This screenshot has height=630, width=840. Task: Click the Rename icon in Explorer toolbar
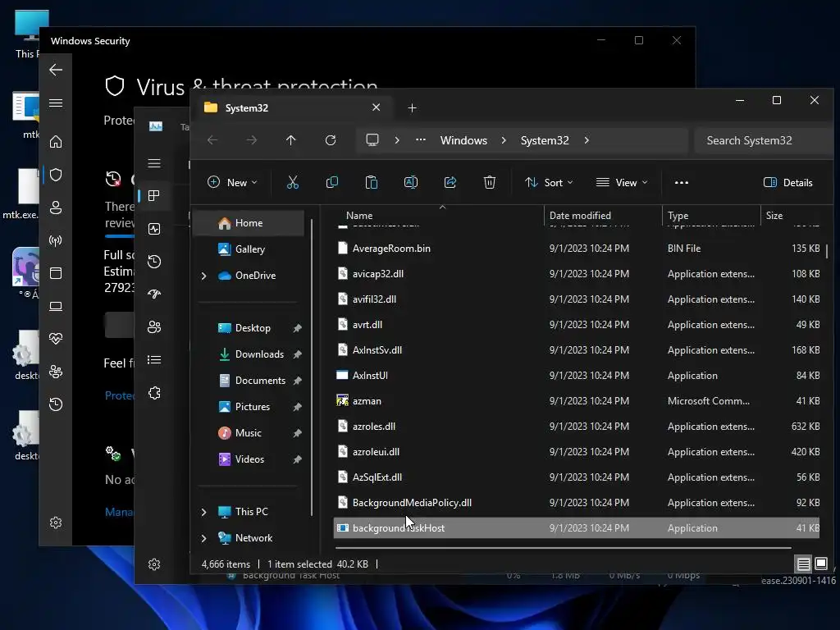tap(411, 183)
